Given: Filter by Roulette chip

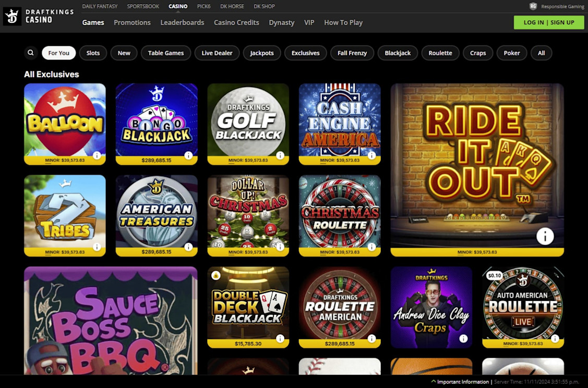Looking at the screenshot, I should coord(440,53).
